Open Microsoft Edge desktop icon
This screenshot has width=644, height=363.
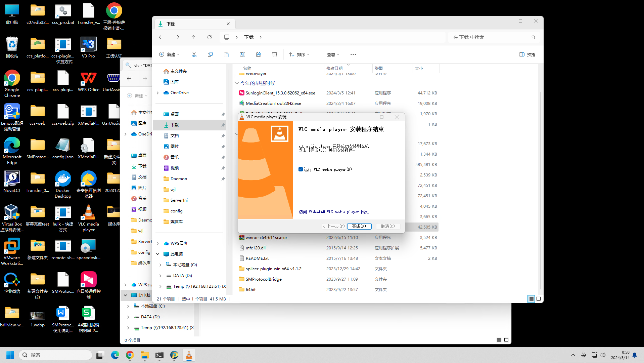pos(12,151)
